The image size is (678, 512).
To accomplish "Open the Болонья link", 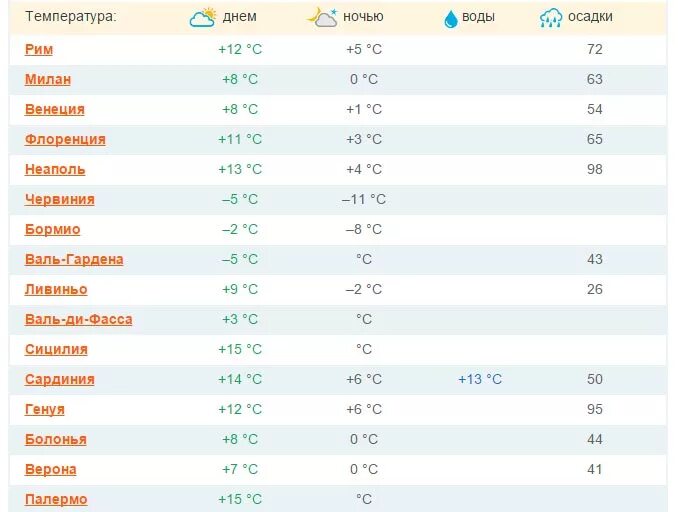I will (x=56, y=439).
